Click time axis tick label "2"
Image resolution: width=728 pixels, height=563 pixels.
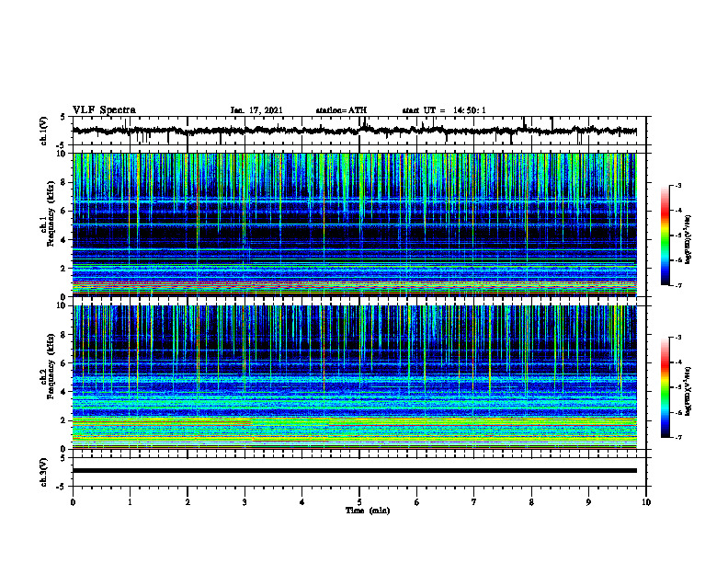[188, 502]
